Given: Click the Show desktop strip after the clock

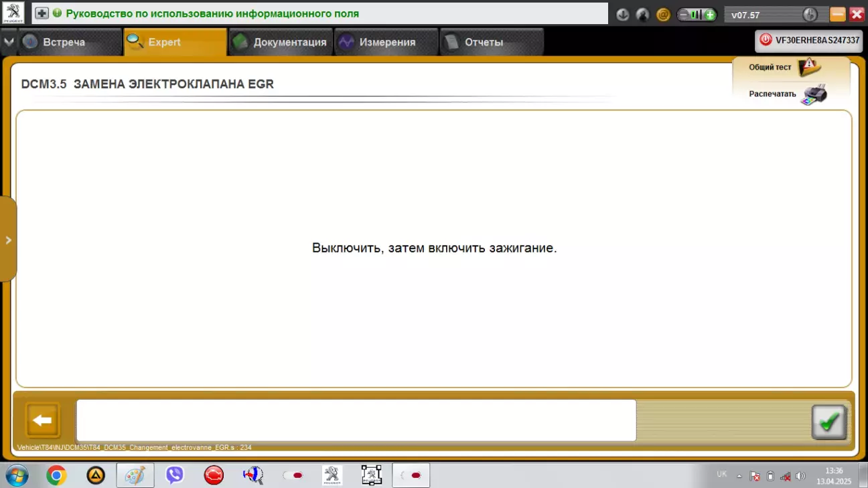Looking at the screenshot, I should coord(863,475).
